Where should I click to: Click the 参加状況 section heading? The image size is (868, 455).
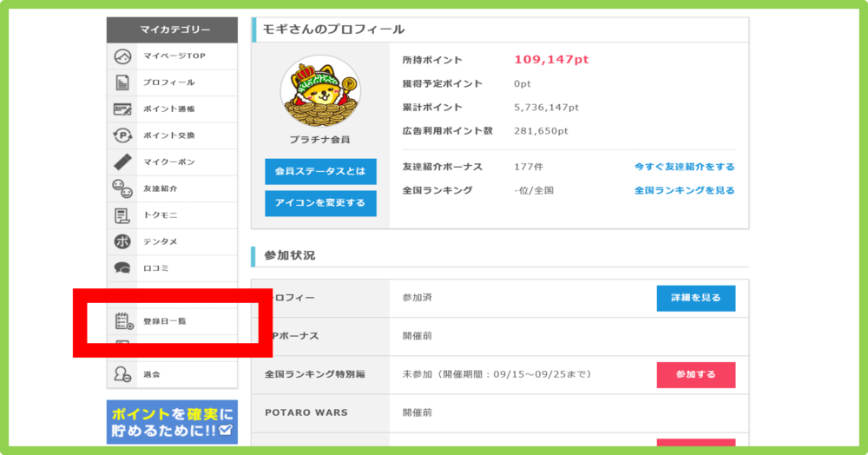point(290,256)
